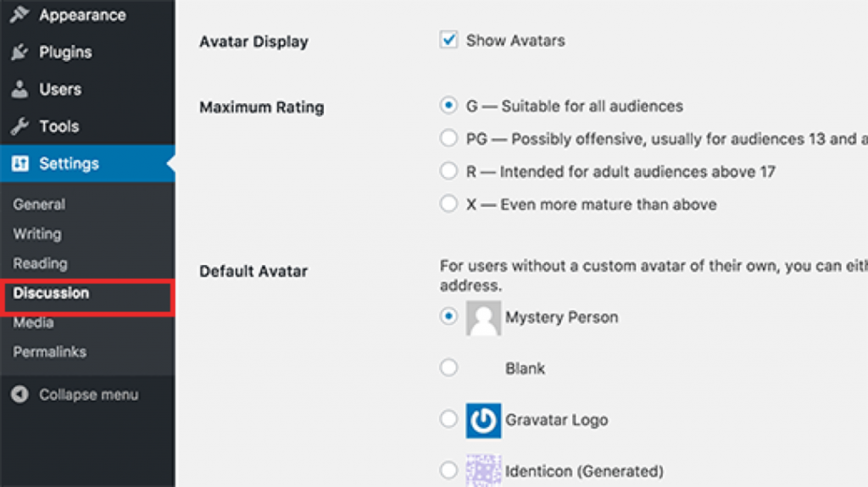
Task: Go to General settings
Action: coord(39,204)
